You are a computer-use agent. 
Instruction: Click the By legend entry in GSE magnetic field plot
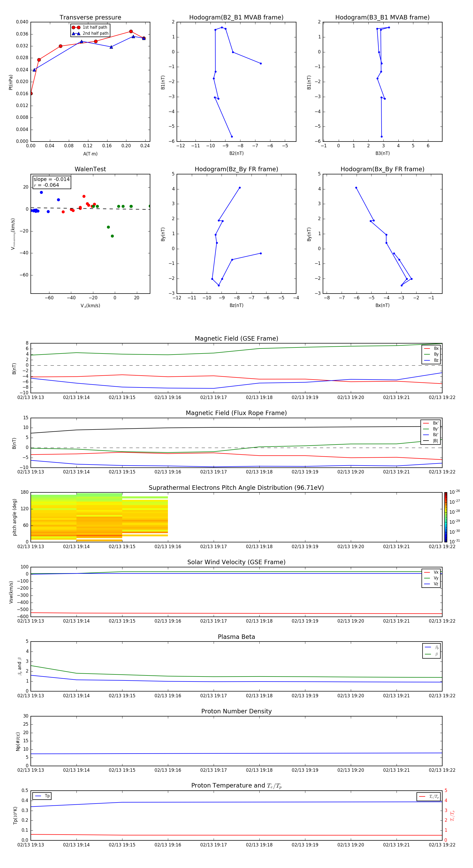(431, 355)
